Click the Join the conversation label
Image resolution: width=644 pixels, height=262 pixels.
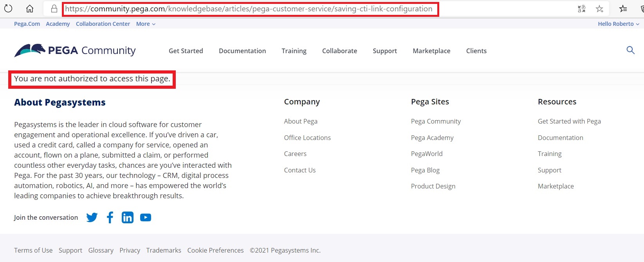coord(46,217)
